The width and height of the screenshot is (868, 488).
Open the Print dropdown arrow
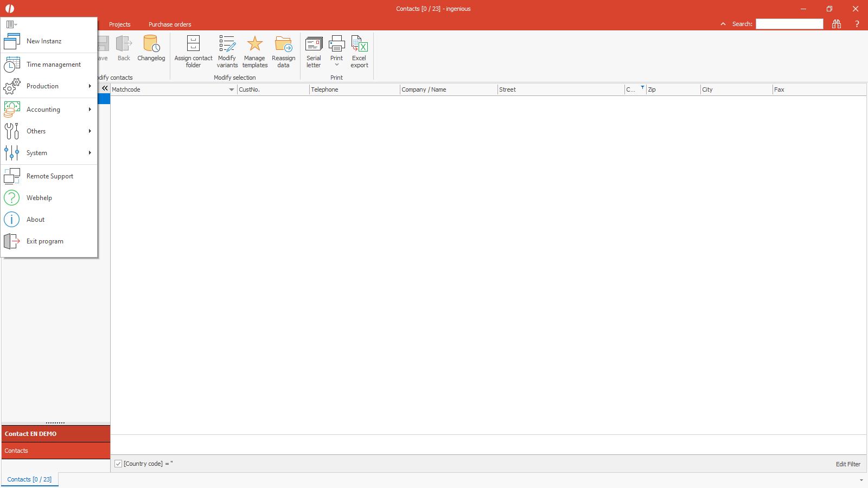click(x=336, y=65)
